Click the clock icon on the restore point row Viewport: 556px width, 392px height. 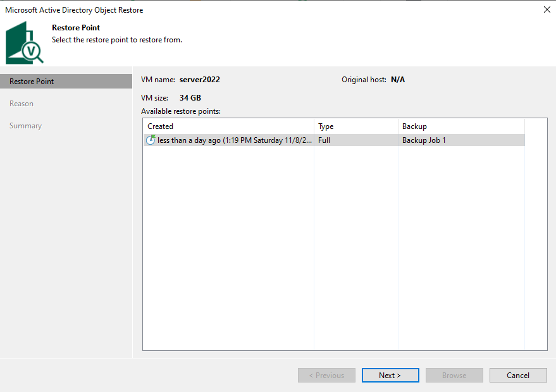pos(151,140)
